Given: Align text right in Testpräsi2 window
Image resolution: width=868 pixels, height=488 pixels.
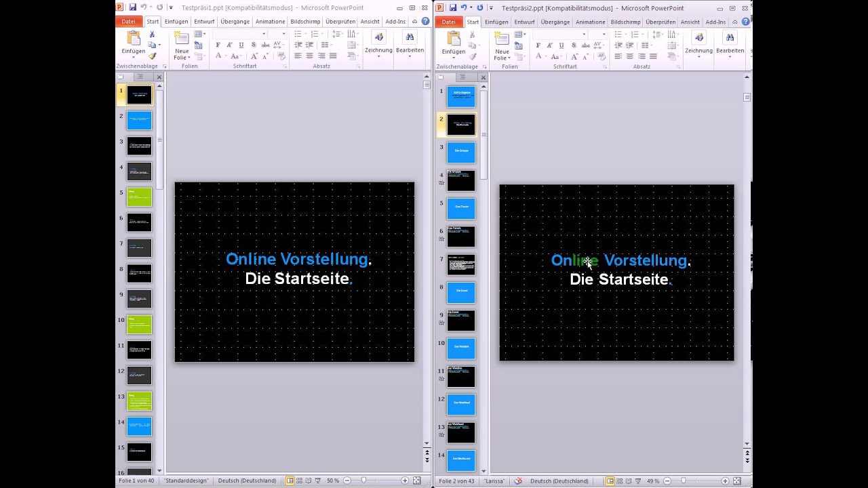Looking at the screenshot, I should point(641,56).
